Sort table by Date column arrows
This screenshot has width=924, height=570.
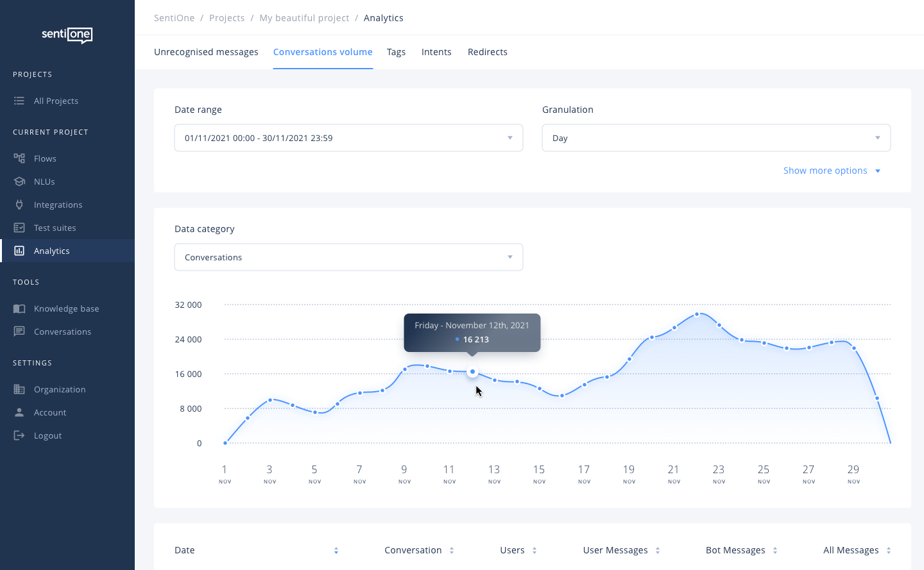click(x=336, y=551)
